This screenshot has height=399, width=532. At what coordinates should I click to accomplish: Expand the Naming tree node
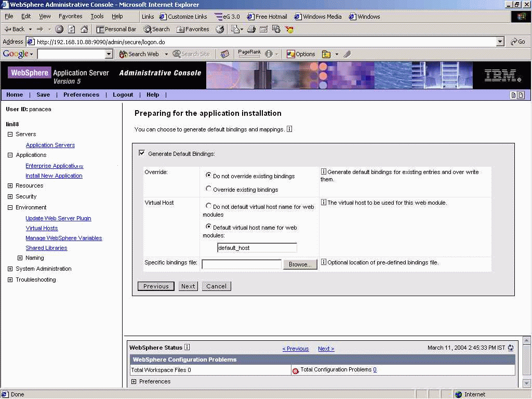[x=20, y=258]
